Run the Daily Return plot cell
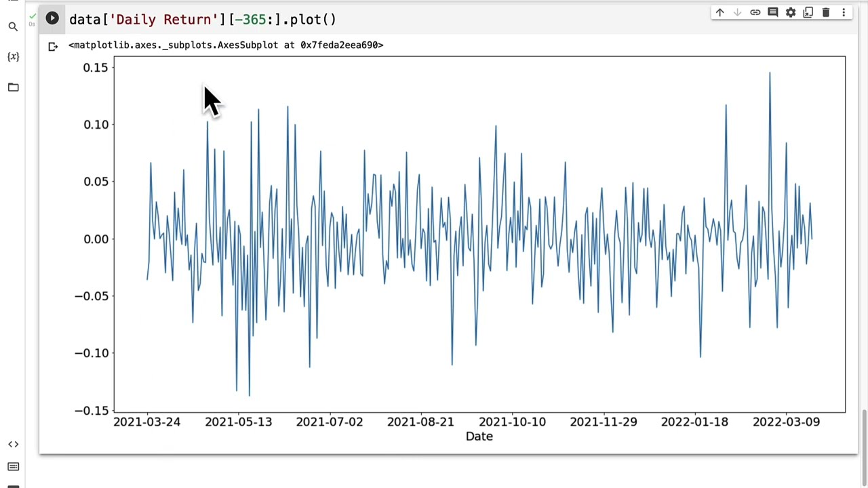 (x=52, y=18)
